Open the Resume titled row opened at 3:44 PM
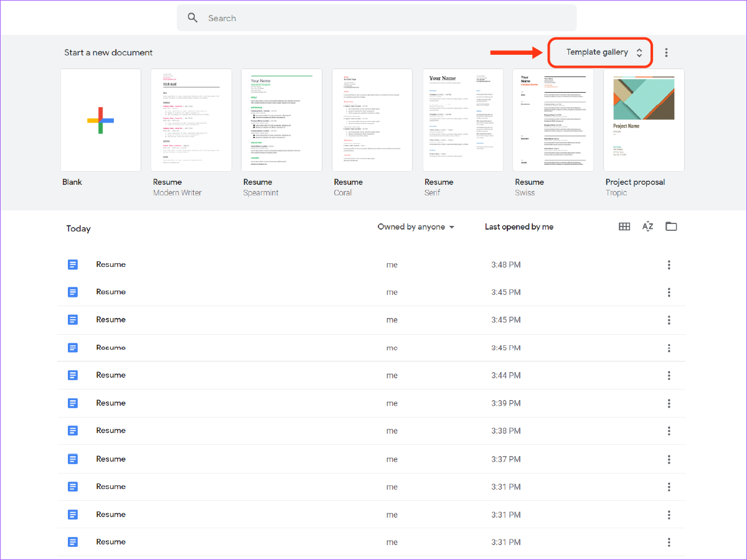747x560 pixels. [371, 375]
